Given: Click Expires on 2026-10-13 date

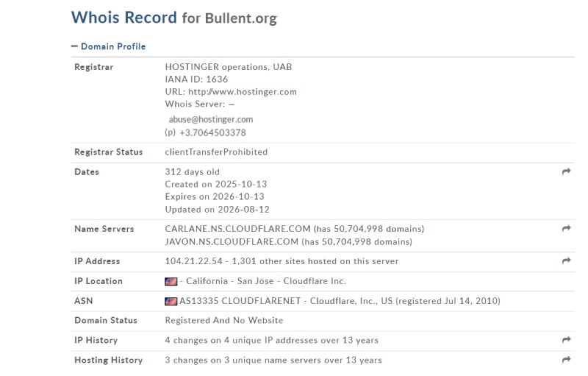Looking at the screenshot, I should (215, 196).
